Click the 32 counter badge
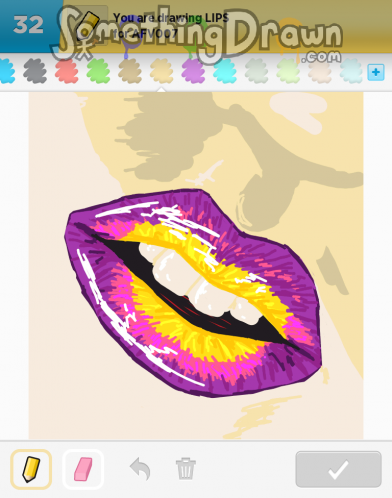 click(x=29, y=25)
